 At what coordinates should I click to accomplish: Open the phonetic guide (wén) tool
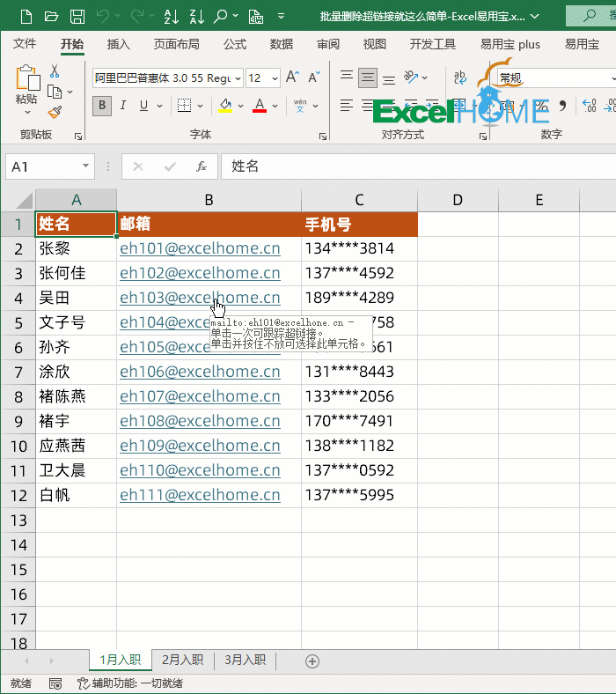300,106
